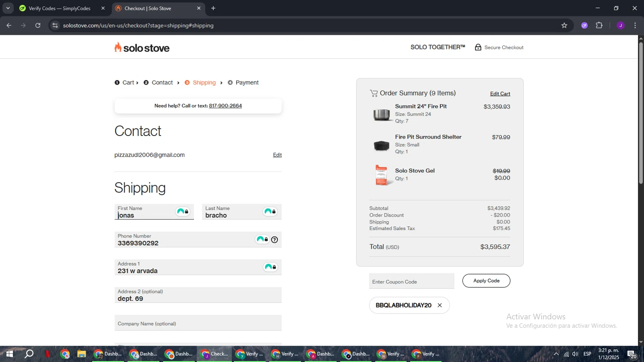The height and width of the screenshot is (362, 644).
Task: Click password manager icon in First Name field
Action: click(x=183, y=211)
